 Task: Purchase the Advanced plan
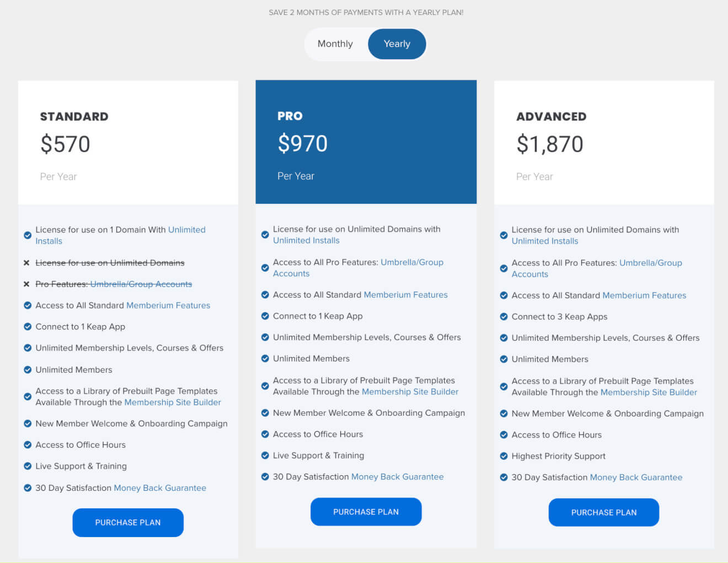pos(604,512)
